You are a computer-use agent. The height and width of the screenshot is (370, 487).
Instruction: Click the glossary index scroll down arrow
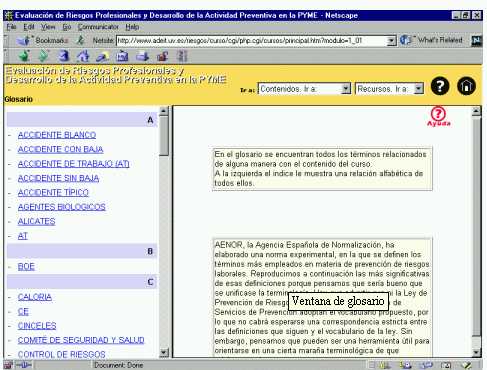pos(164,352)
